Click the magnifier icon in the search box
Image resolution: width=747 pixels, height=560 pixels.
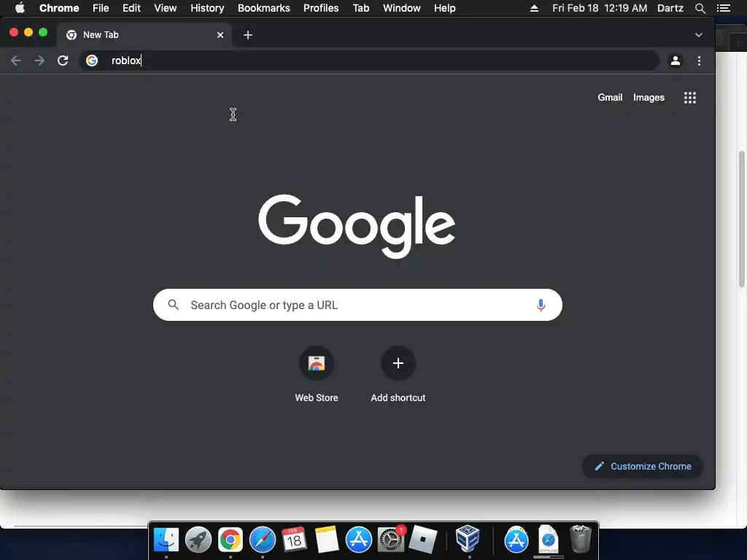174,305
